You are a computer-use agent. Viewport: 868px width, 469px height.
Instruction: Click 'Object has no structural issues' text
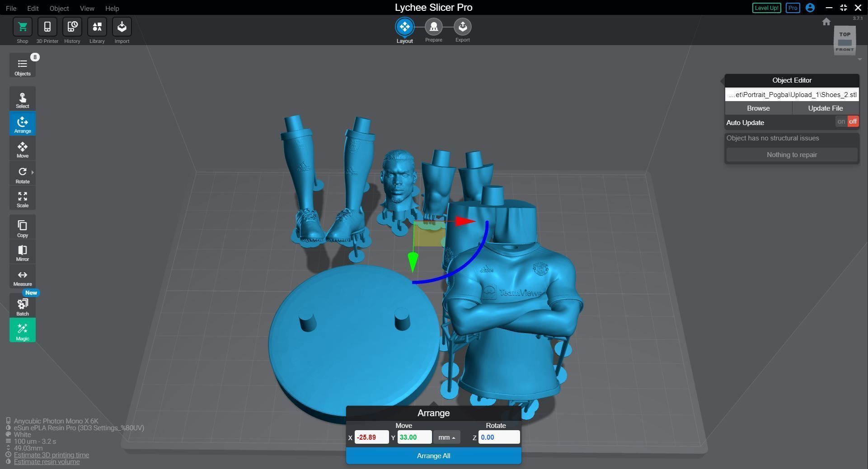click(773, 138)
